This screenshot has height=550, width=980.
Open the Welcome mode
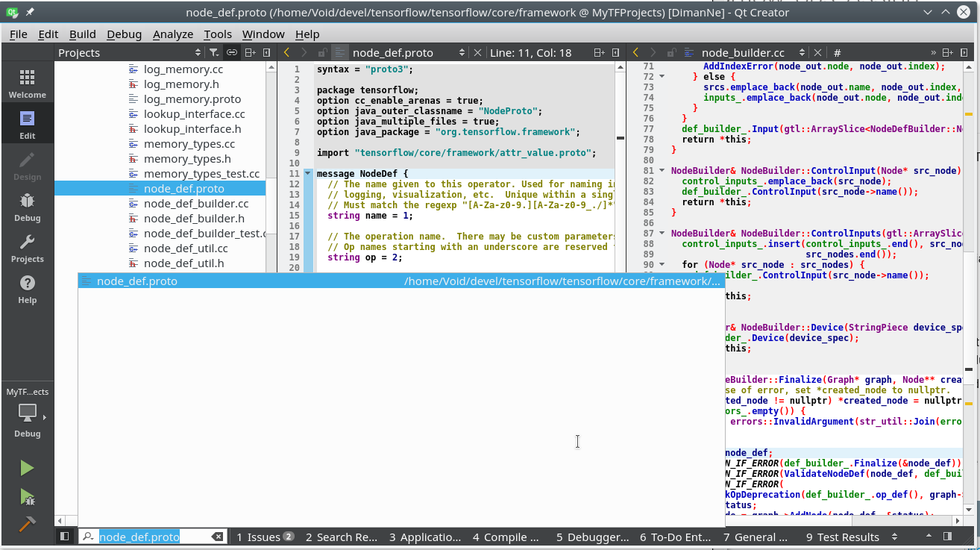pos(28,84)
